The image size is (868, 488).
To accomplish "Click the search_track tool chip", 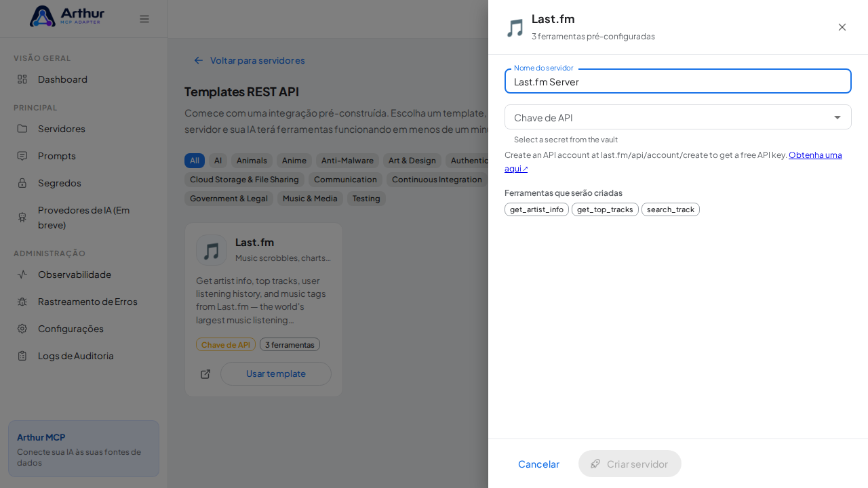I will click(x=671, y=209).
